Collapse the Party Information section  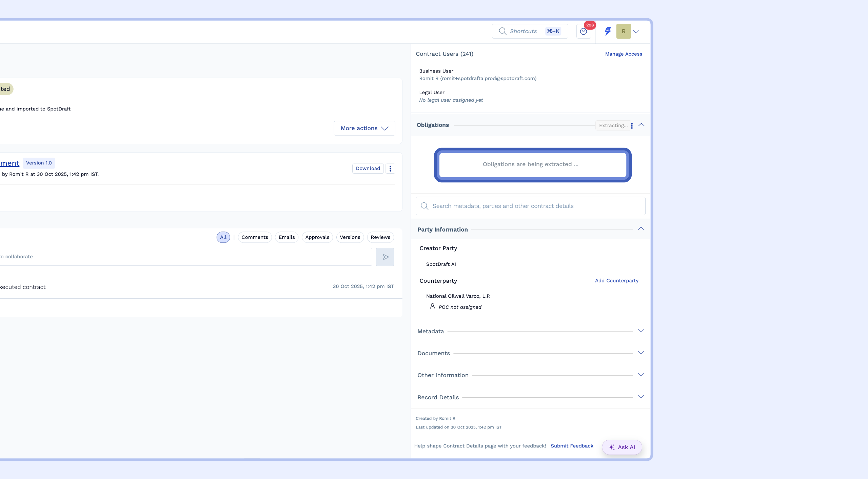pos(640,228)
